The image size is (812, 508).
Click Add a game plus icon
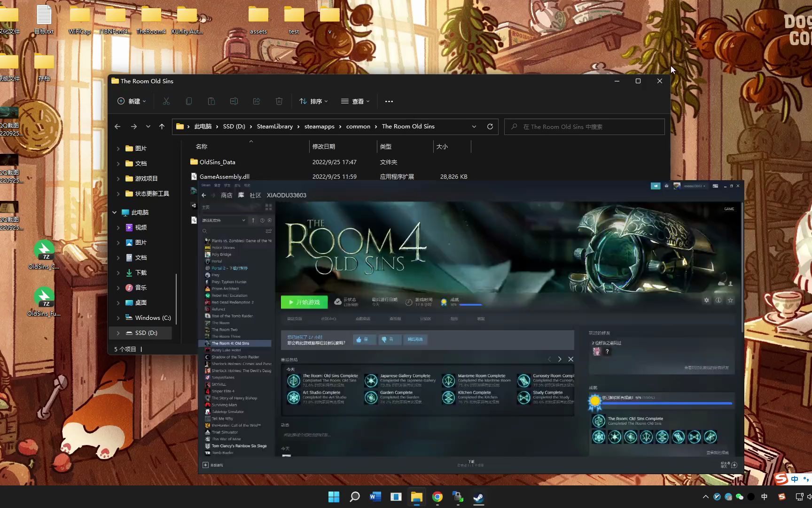coord(205,465)
